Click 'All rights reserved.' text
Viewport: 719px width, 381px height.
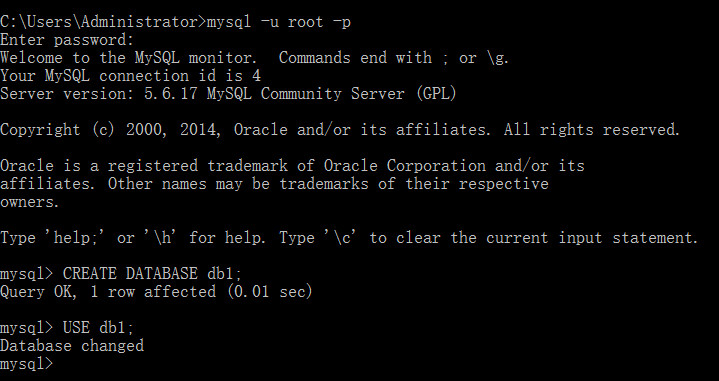(592, 130)
